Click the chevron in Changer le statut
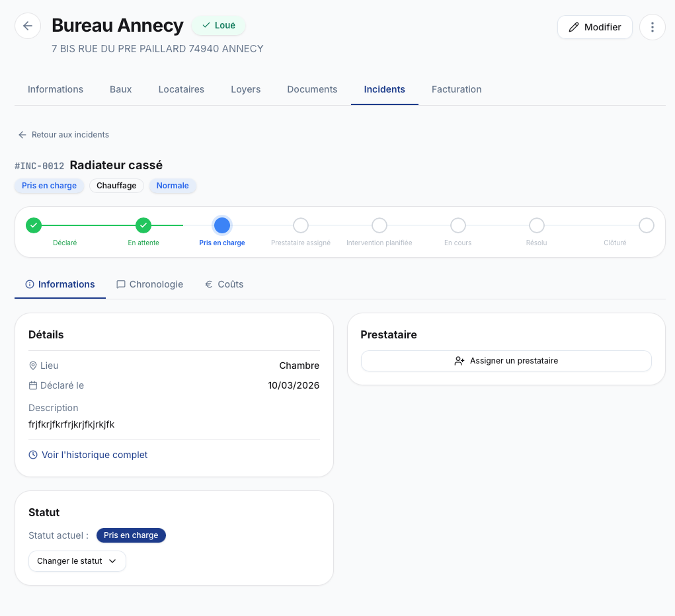This screenshot has width=675, height=616. pyautogui.click(x=112, y=561)
